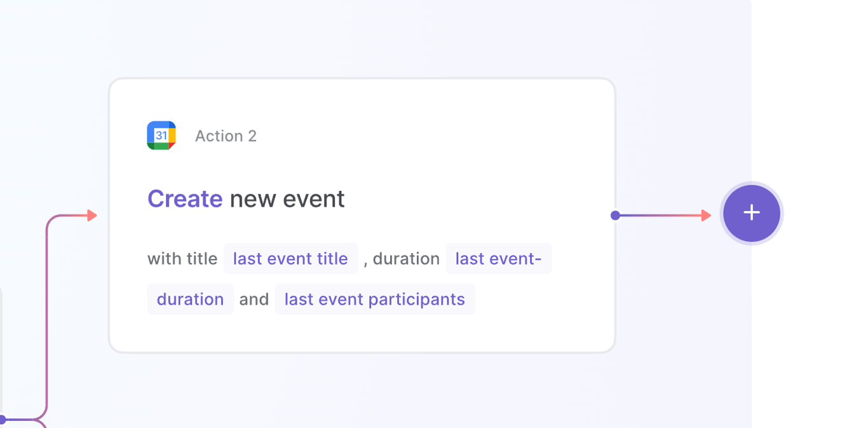Screen dimensions: 868x428
Task: Click the word "and" between chips
Action: (254, 299)
